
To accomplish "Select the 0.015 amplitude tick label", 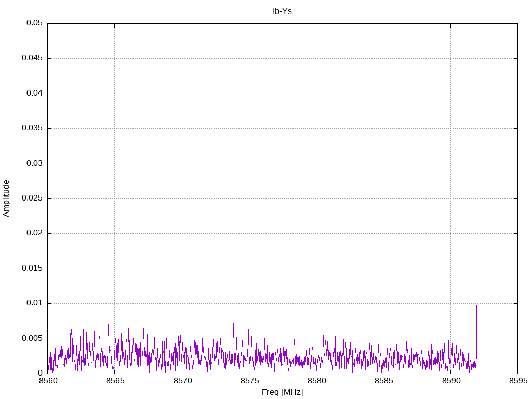I will click(x=32, y=269).
